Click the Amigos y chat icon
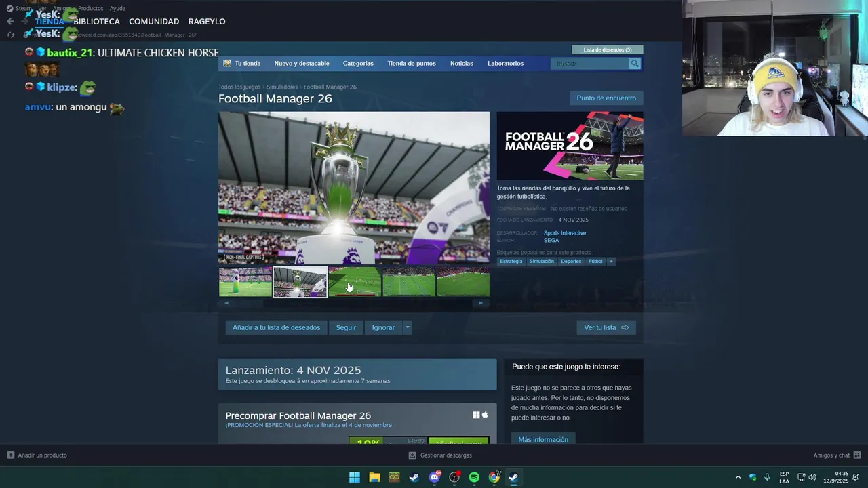The height and width of the screenshot is (488, 868). pyautogui.click(x=857, y=455)
